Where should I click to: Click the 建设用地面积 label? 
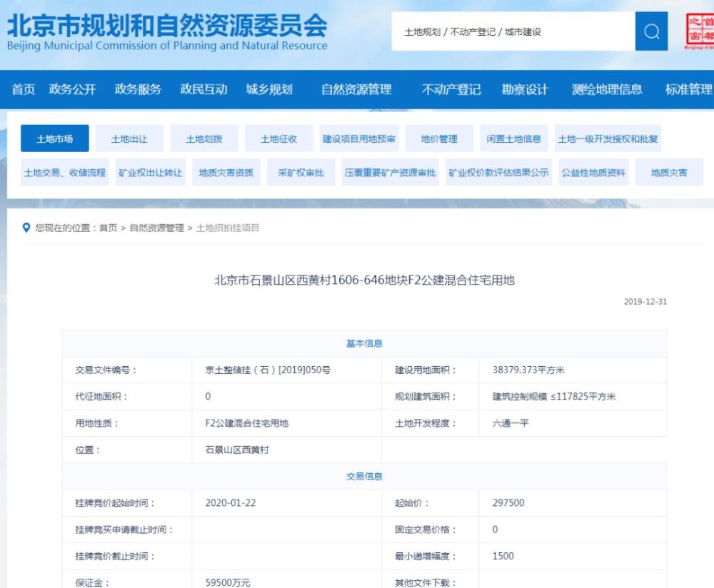pyautogui.click(x=426, y=370)
